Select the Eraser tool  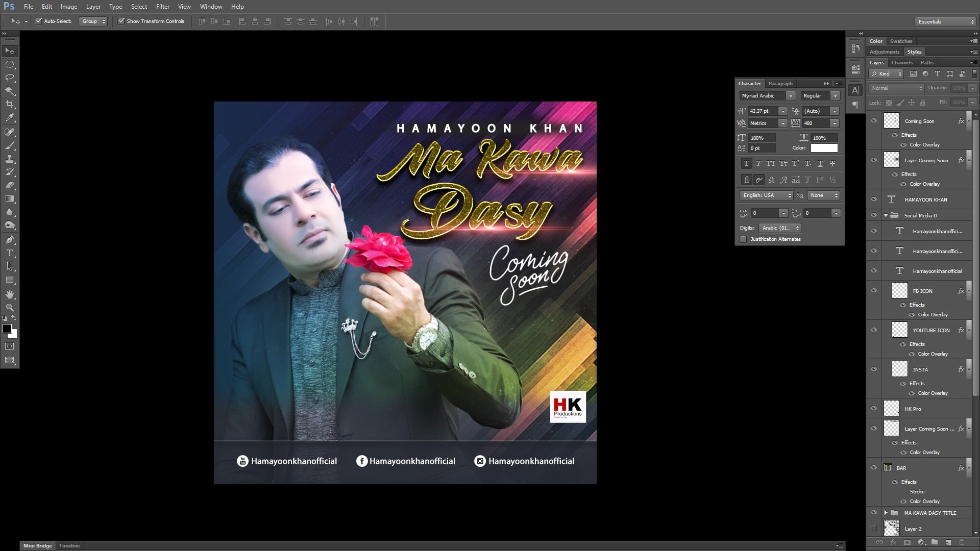pos(10,185)
